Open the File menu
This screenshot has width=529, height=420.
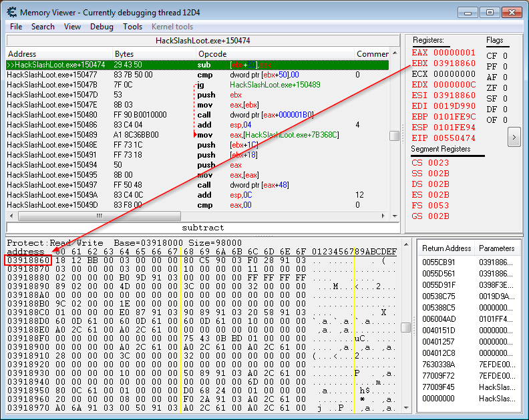pos(16,27)
